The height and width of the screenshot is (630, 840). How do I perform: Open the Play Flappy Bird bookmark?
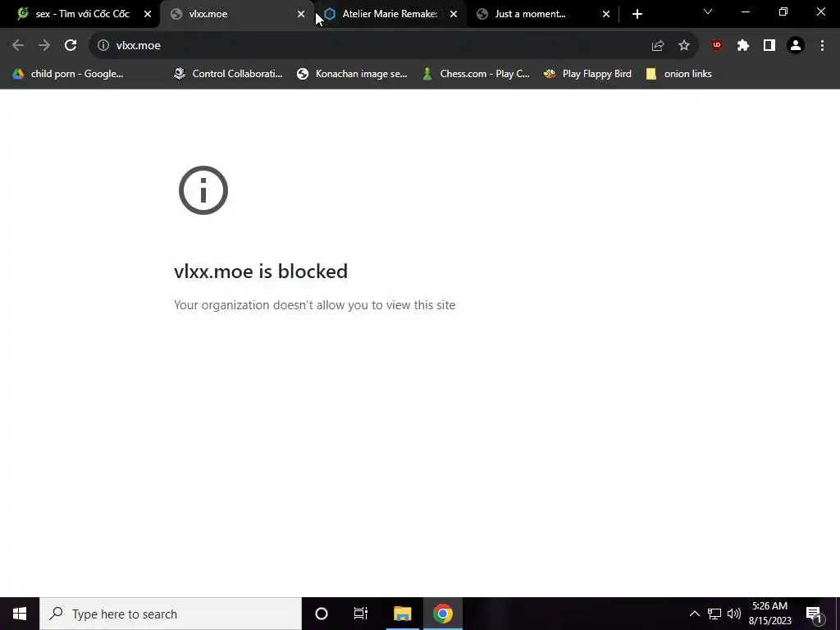click(587, 74)
